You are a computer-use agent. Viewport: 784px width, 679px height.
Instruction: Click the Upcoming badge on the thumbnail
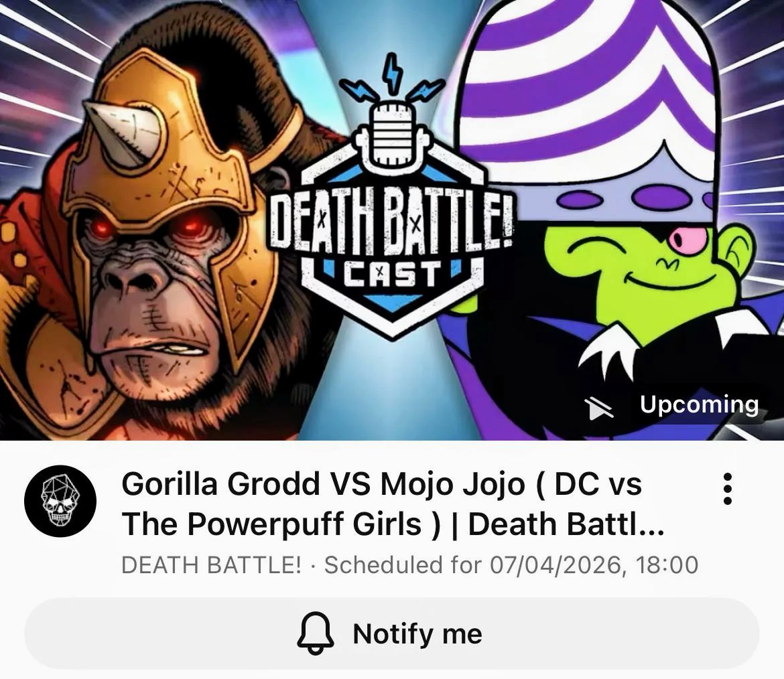[x=673, y=405]
